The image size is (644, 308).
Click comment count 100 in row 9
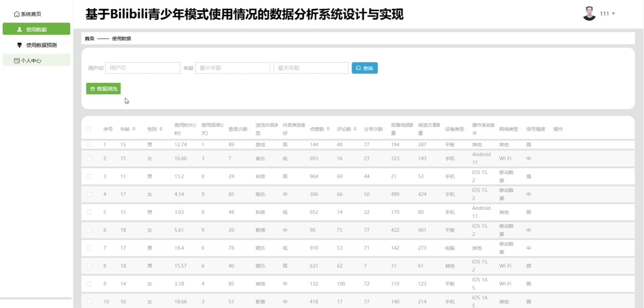pos(341,284)
